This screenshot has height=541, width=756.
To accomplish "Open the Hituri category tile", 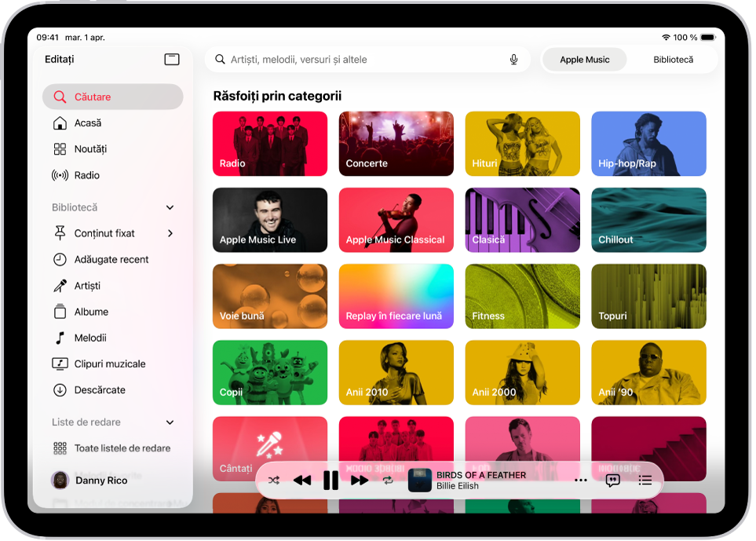I will tap(523, 144).
